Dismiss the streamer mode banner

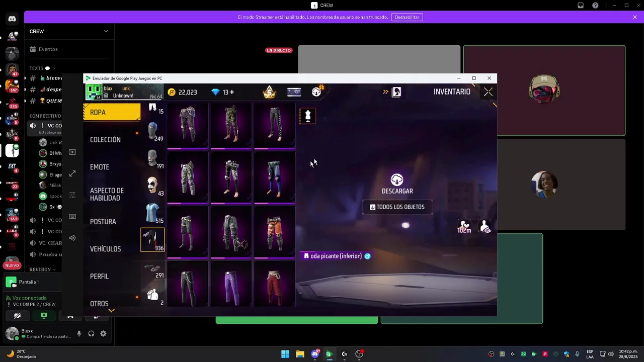(x=635, y=17)
